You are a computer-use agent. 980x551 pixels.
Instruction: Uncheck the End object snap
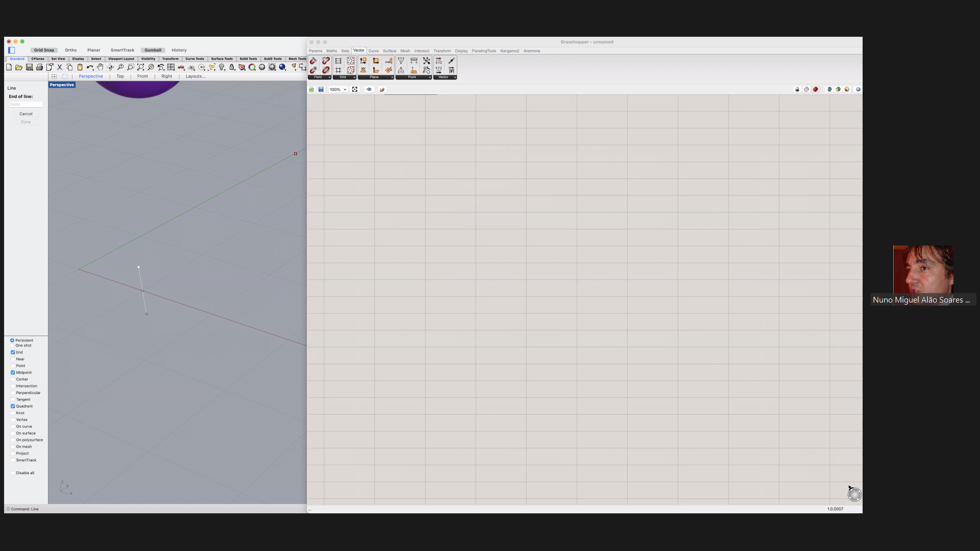pyautogui.click(x=13, y=352)
